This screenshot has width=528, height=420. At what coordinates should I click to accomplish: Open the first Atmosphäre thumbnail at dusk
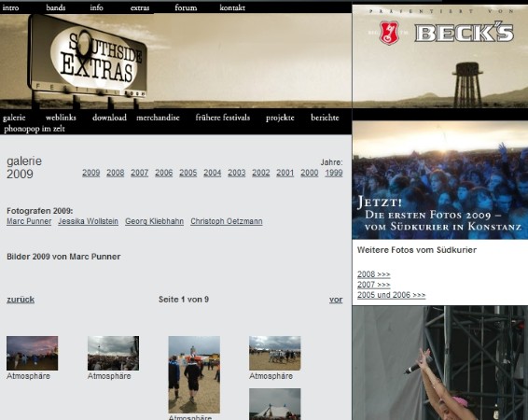pos(32,353)
